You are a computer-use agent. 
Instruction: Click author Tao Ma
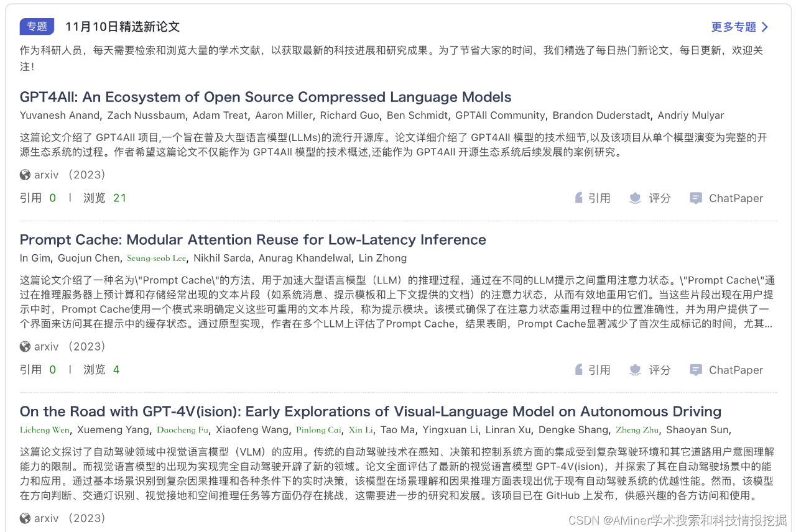(397, 429)
